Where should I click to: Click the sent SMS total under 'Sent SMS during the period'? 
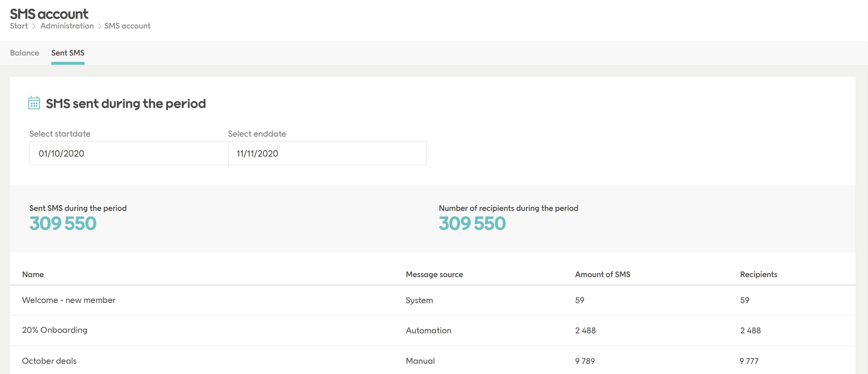coord(63,223)
